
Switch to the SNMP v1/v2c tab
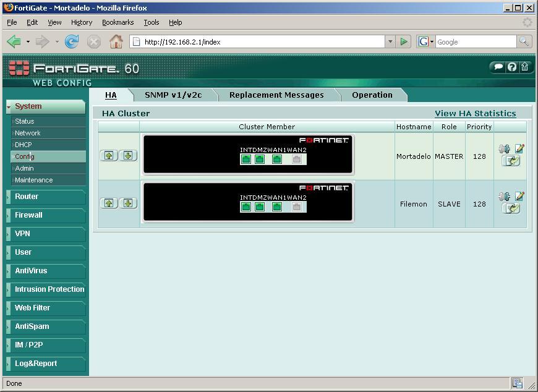click(x=173, y=95)
